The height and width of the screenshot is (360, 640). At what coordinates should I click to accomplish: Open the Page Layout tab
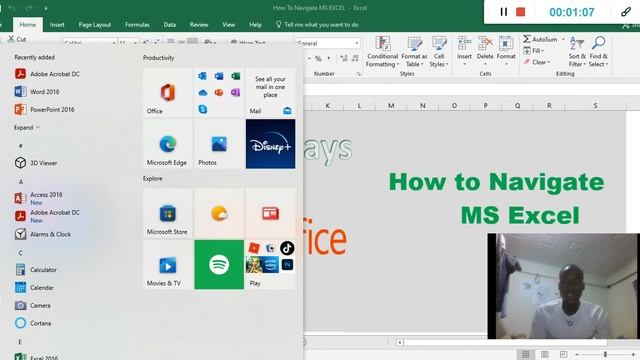coord(95,24)
